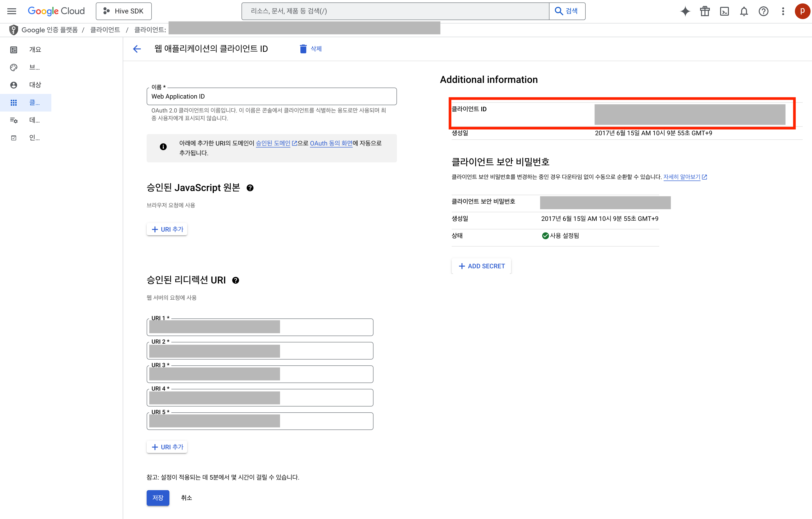Click the blue 저장 button

pyautogui.click(x=158, y=498)
